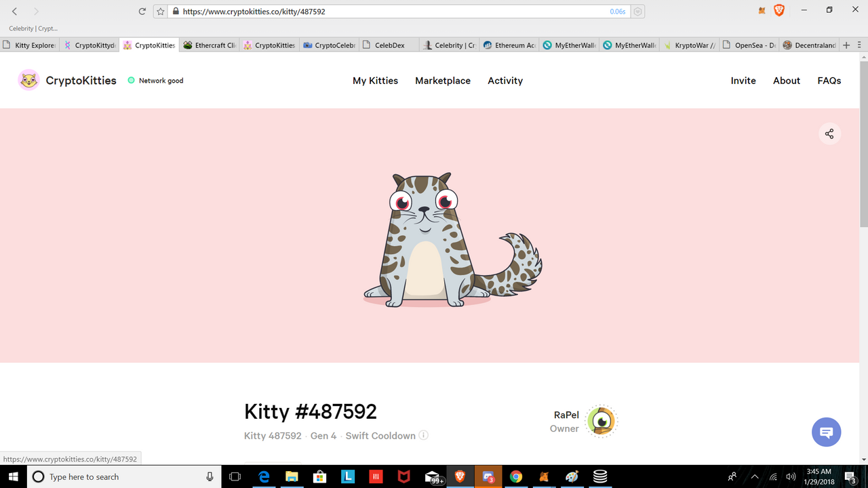This screenshot has height=488, width=868.
Task: Switch to OpenSea tab
Action: [750, 45]
